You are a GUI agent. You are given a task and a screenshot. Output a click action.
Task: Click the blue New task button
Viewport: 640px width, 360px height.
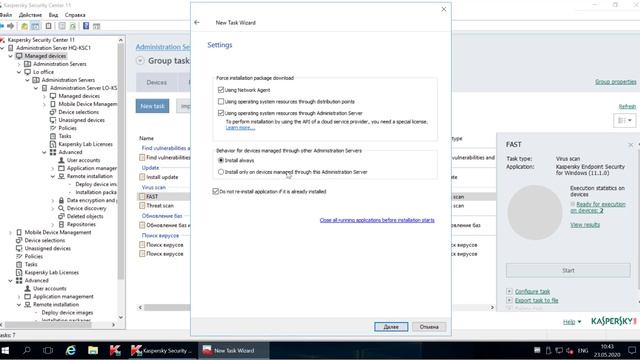(152, 106)
